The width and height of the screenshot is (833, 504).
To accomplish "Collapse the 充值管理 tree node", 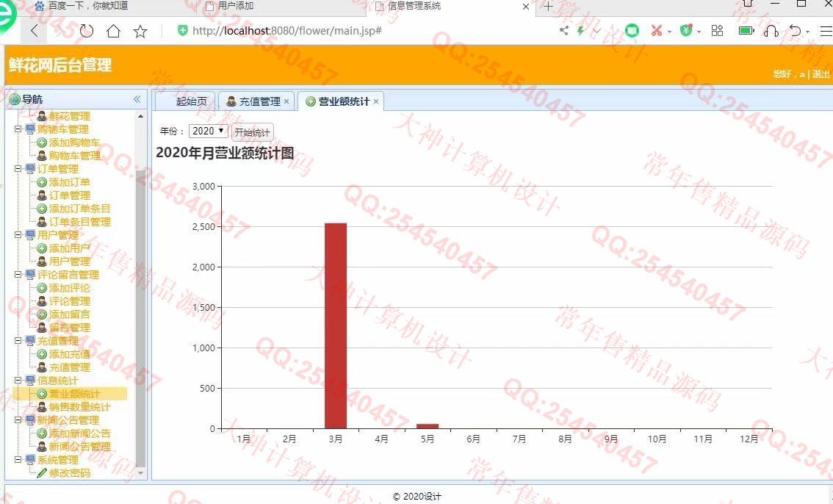I will (18, 340).
